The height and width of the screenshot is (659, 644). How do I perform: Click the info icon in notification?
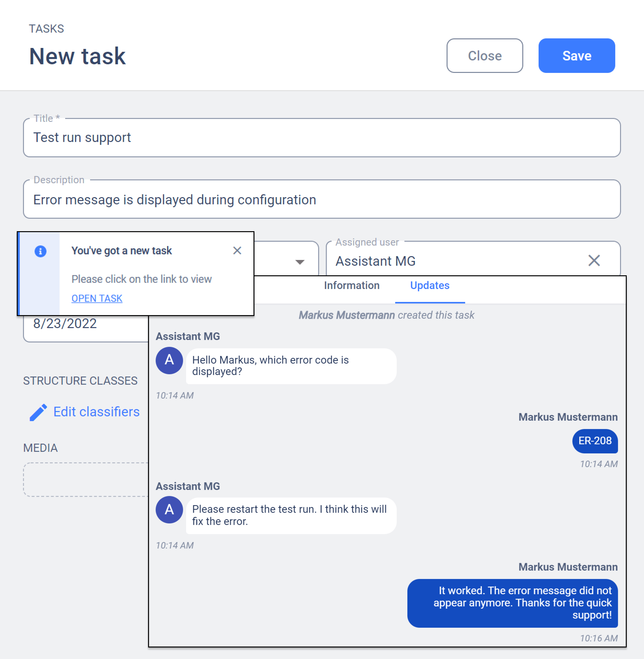(x=40, y=251)
